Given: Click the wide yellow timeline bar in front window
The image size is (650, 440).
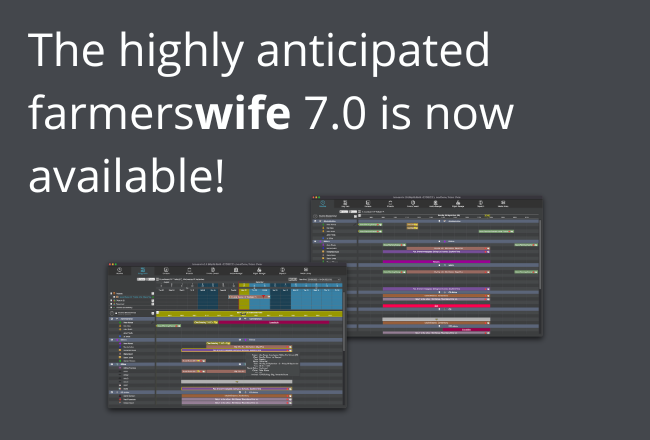Looking at the screenshot, I should click(250, 313).
